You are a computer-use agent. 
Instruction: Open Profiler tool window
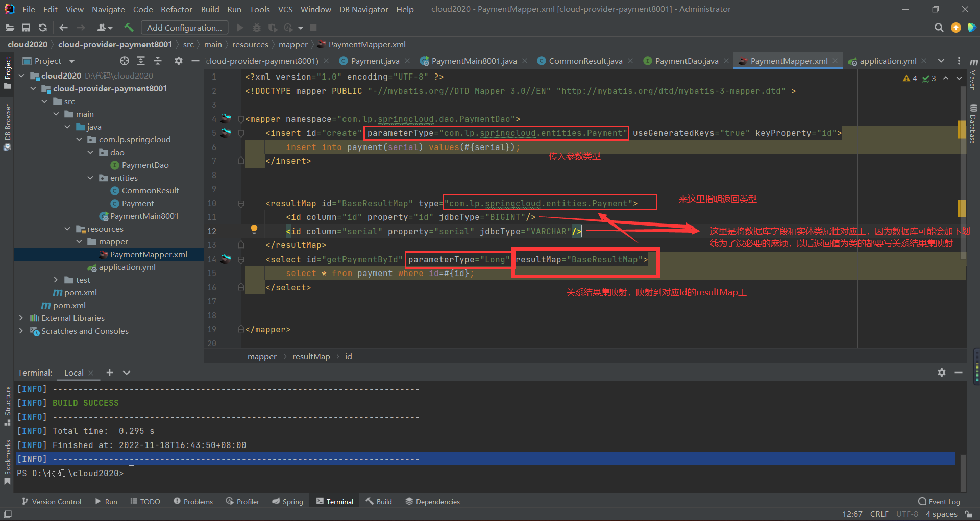[x=242, y=502]
